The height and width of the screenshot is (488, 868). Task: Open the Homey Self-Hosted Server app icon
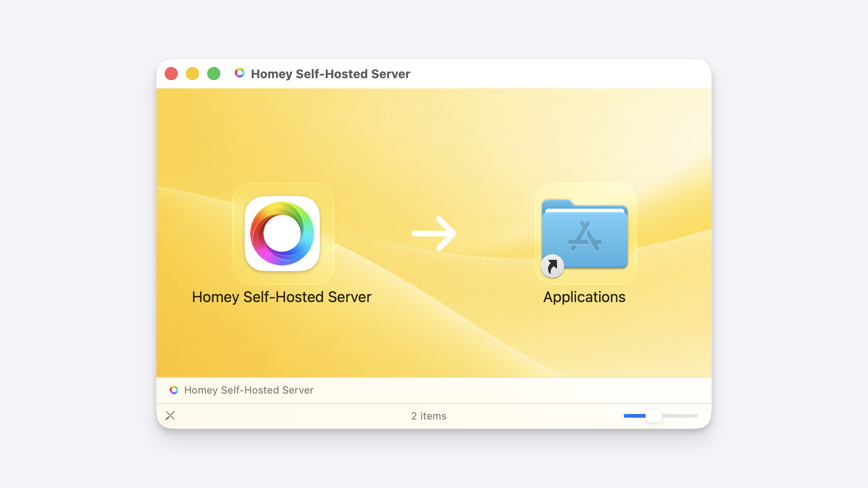click(x=282, y=234)
